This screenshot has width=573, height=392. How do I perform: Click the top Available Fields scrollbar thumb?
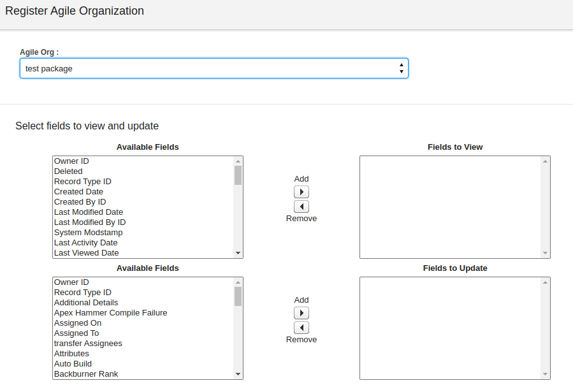(238, 175)
